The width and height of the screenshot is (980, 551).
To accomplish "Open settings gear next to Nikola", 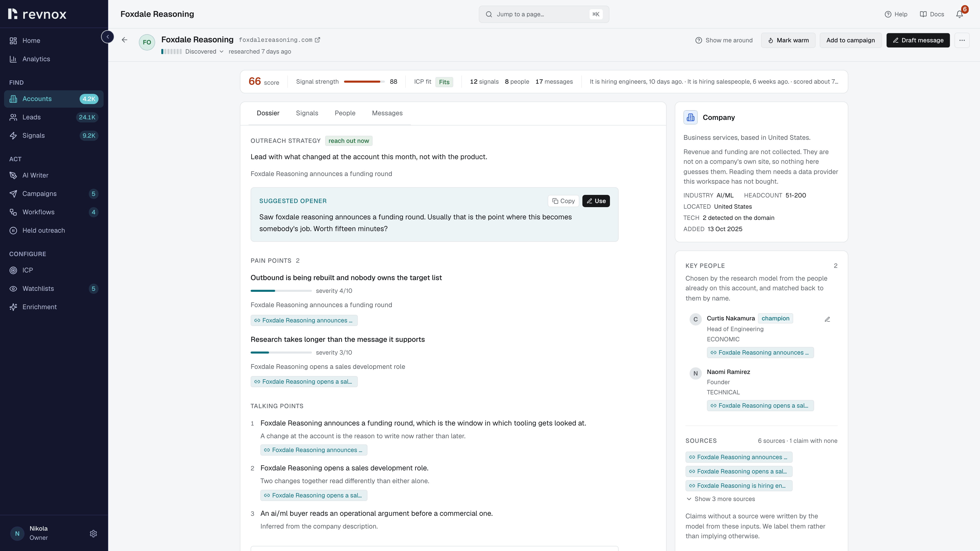I will click(93, 533).
